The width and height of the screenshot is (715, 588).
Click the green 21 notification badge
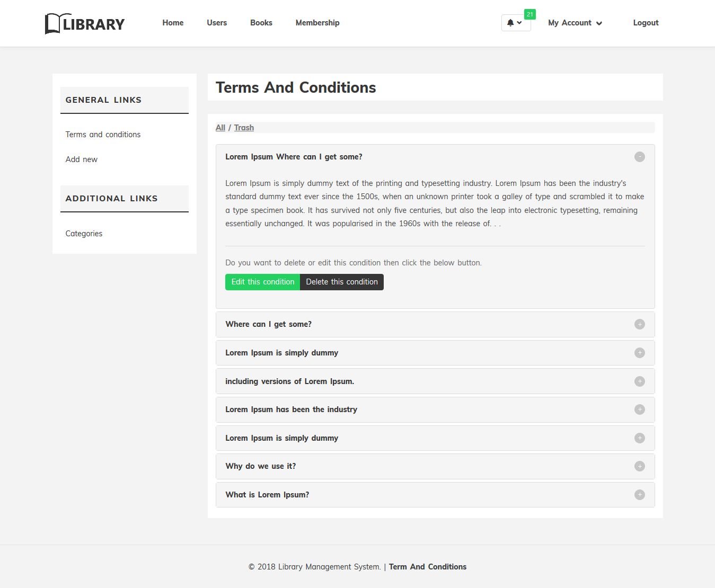(x=530, y=14)
